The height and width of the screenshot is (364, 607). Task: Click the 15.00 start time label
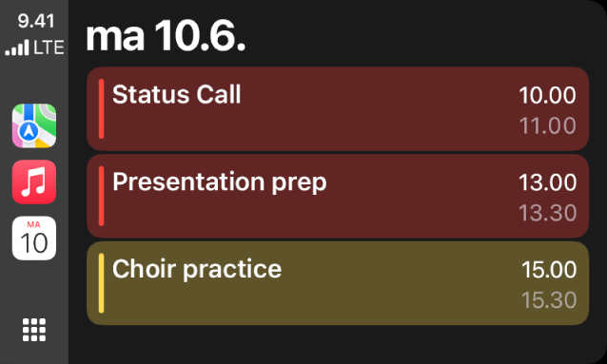tap(549, 270)
